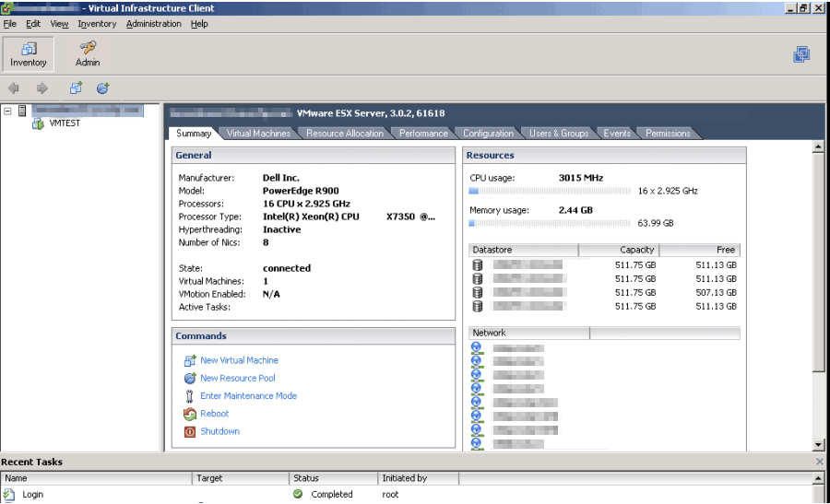Open the Administration menu
This screenshot has width=830, height=504.
click(153, 24)
